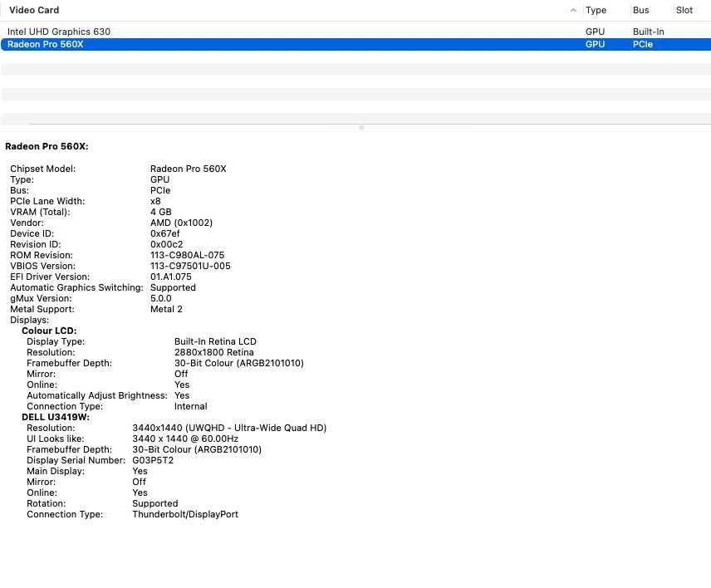This screenshot has height=588, width=711.
Task: Click the Colour LCD framebuffer value '30-Bit Colour (ARGB2101010)'
Action: pos(239,363)
